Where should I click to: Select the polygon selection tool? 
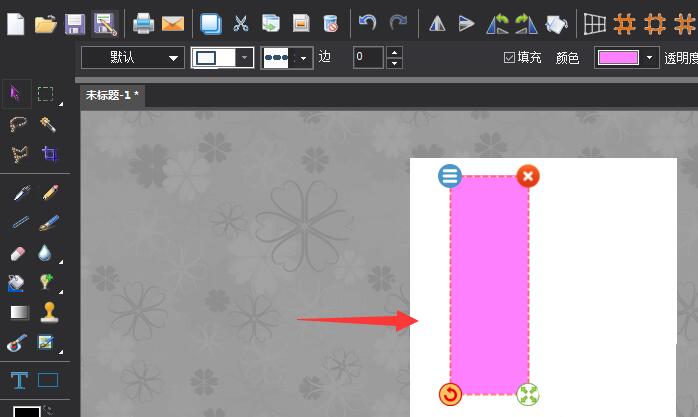pos(19,154)
